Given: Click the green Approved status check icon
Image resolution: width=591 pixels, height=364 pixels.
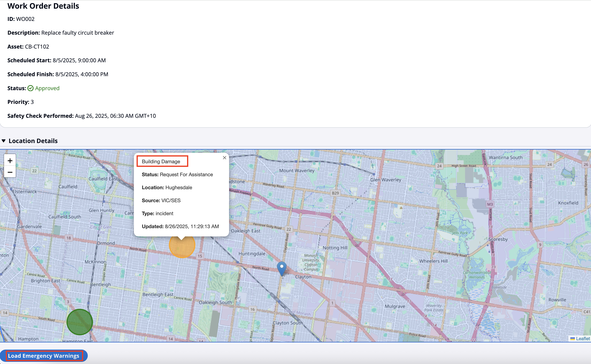Looking at the screenshot, I should 30,88.
